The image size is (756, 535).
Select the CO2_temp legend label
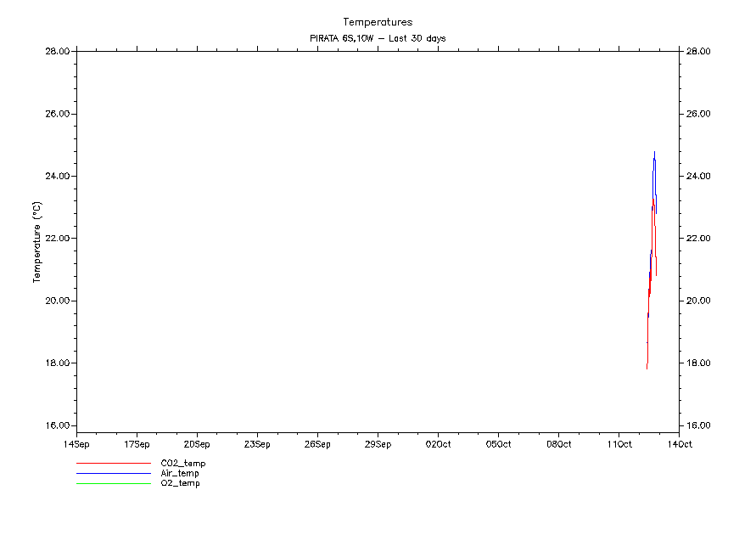182,463
